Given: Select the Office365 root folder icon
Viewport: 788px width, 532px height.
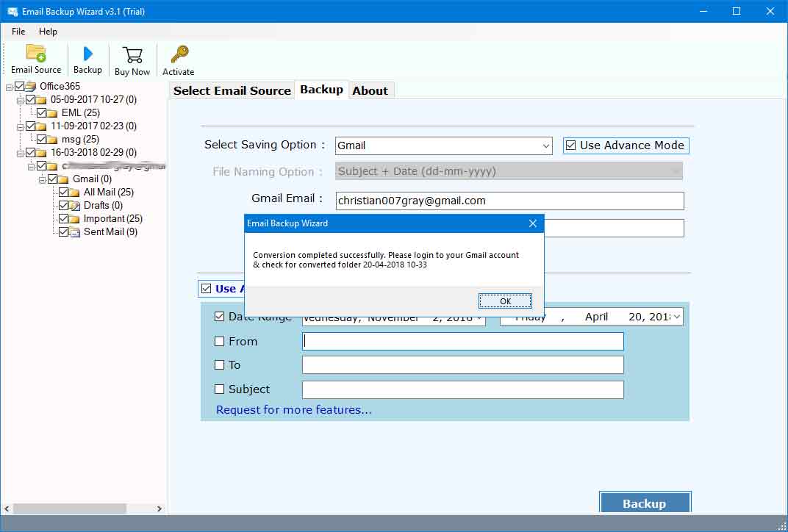Looking at the screenshot, I should click(31, 86).
